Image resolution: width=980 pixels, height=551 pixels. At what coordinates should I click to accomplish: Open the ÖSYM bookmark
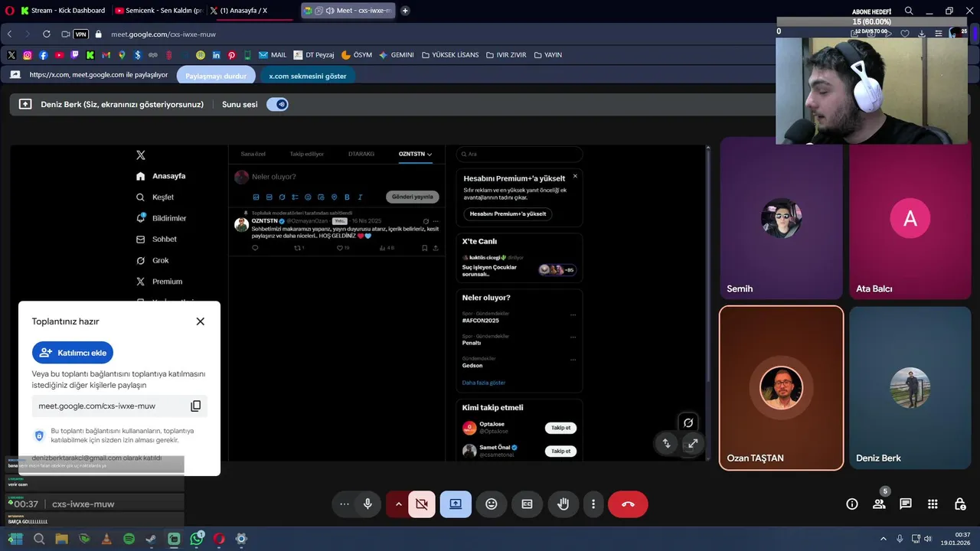[x=357, y=55]
